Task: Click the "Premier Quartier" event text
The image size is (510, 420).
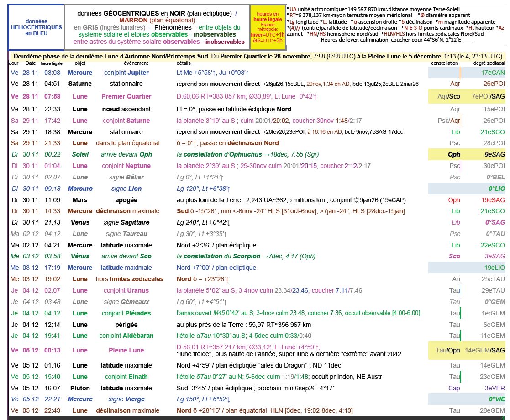Action: [126, 96]
